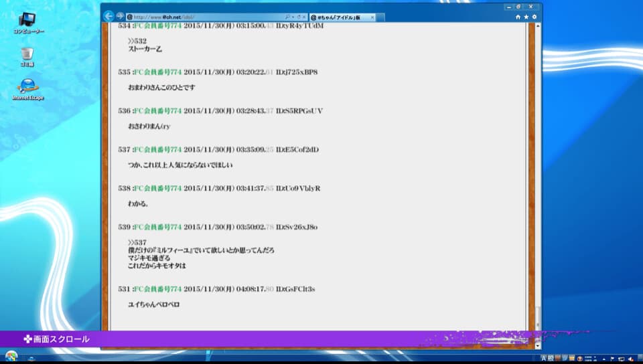Click FC会員番号774 name on post 539
This screenshot has height=364, width=643.
(x=158, y=227)
